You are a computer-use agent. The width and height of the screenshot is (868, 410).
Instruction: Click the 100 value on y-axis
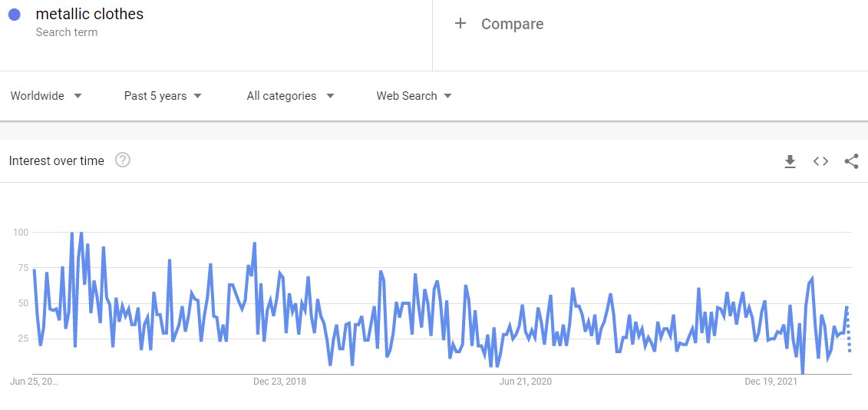[21, 232]
